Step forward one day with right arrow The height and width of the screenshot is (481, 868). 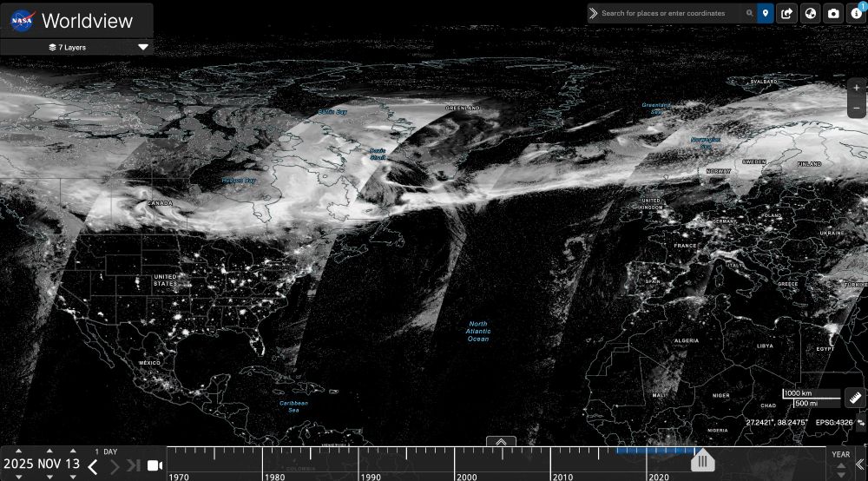click(114, 467)
